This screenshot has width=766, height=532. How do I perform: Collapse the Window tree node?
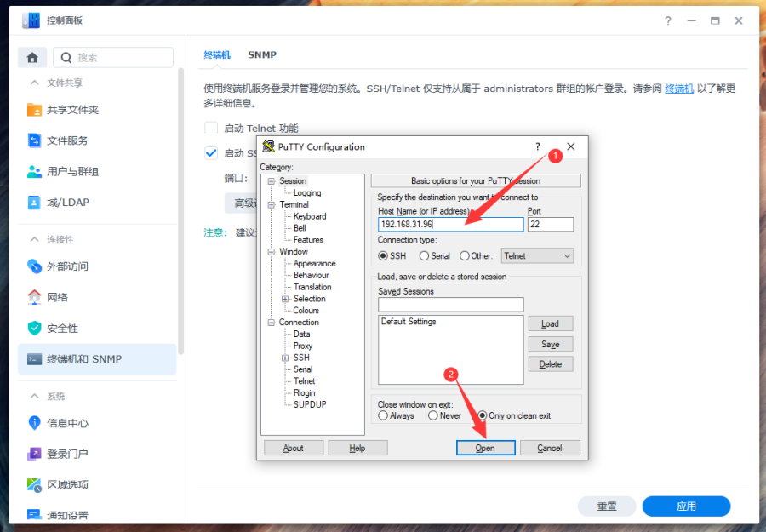pos(272,252)
